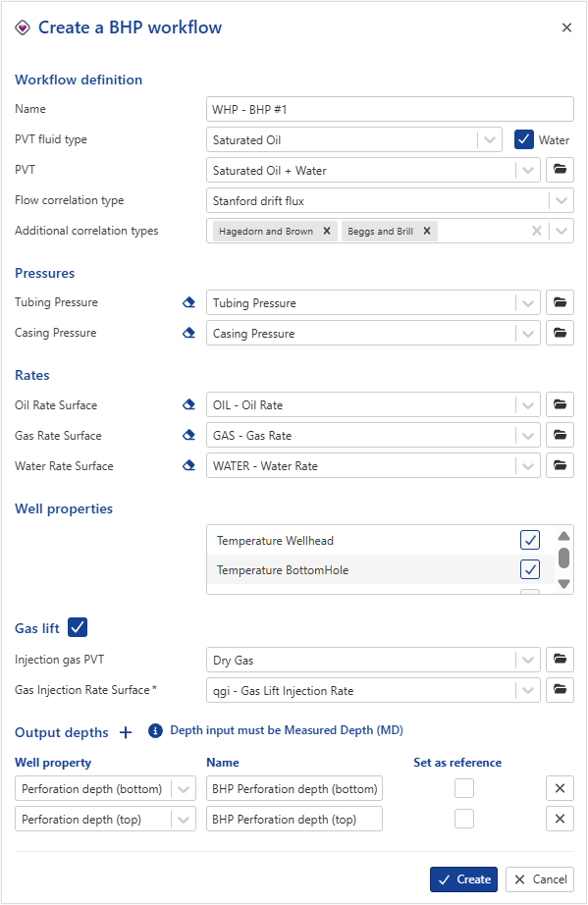Open Casing Pressure selection dropdown
The width and height of the screenshot is (588, 905).
click(x=528, y=334)
